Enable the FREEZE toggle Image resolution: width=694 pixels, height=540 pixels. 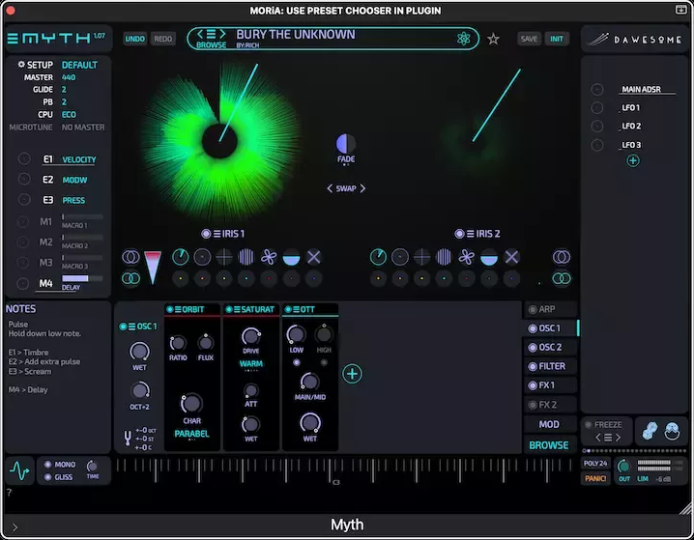pyautogui.click(x=588, y=424)
